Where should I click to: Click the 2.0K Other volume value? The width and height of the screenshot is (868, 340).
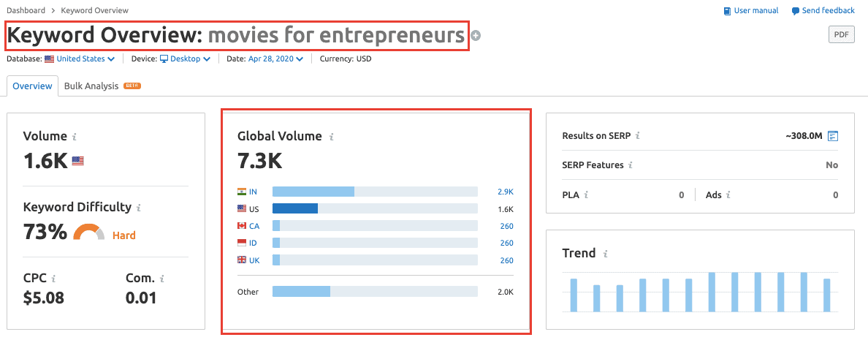click(506, 291)
